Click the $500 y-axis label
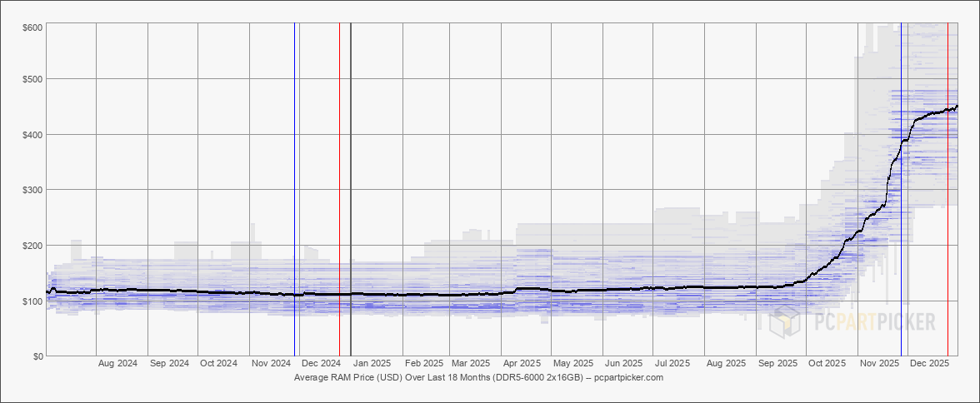The height and width of the screenshot is (403, 980). [33, 79]
